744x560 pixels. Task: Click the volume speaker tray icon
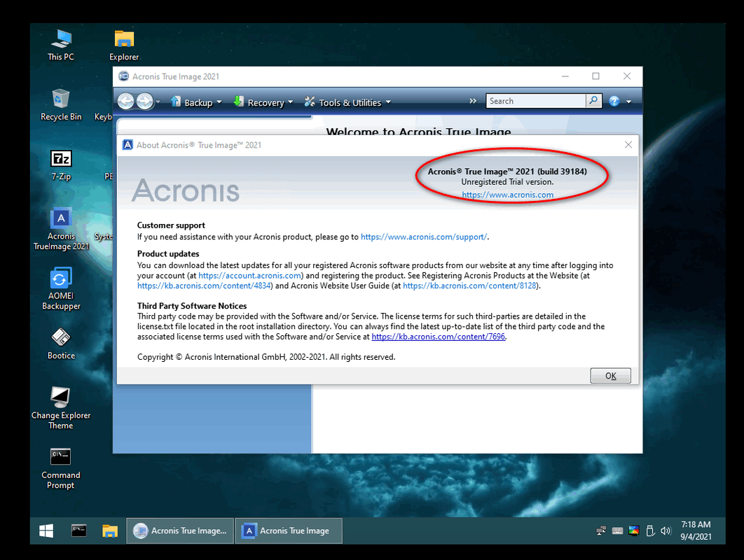666,531
